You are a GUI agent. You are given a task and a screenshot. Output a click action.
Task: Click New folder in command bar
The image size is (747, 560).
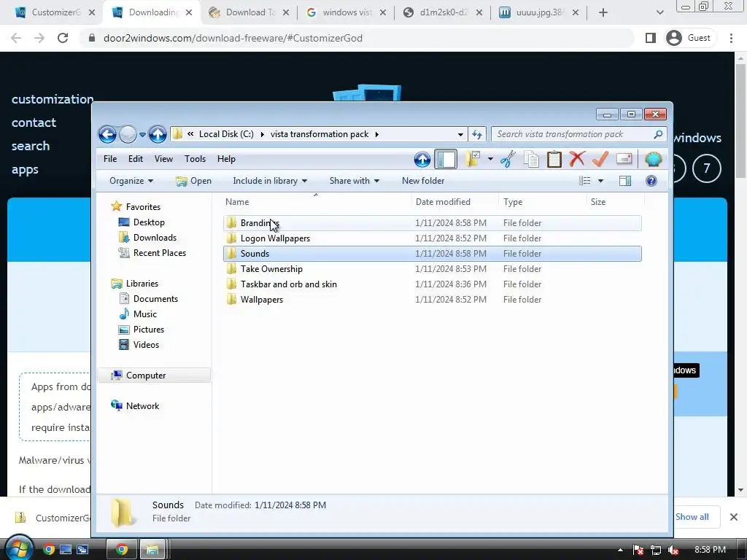click(423, 181)
